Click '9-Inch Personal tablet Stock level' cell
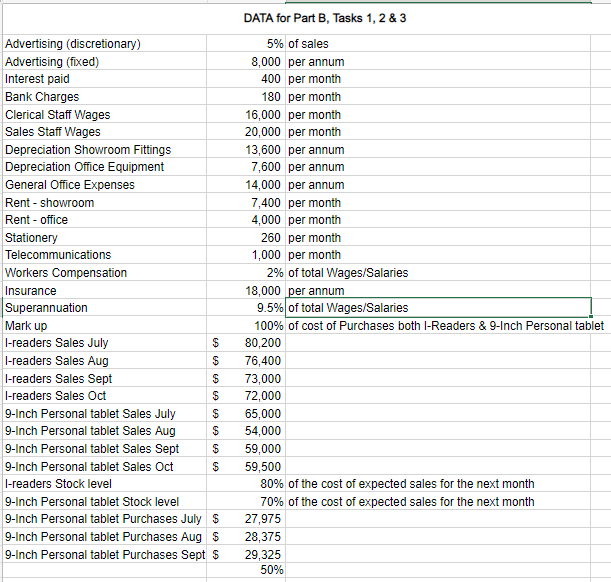The height and width of the screenshot is (582, 611). coord(104,502)
